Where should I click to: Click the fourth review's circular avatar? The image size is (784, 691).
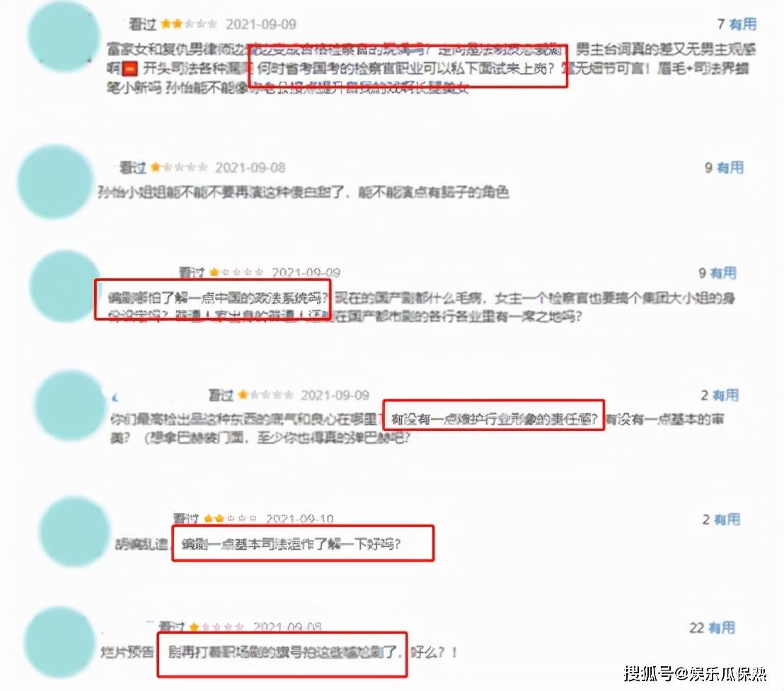coord(70,406)
